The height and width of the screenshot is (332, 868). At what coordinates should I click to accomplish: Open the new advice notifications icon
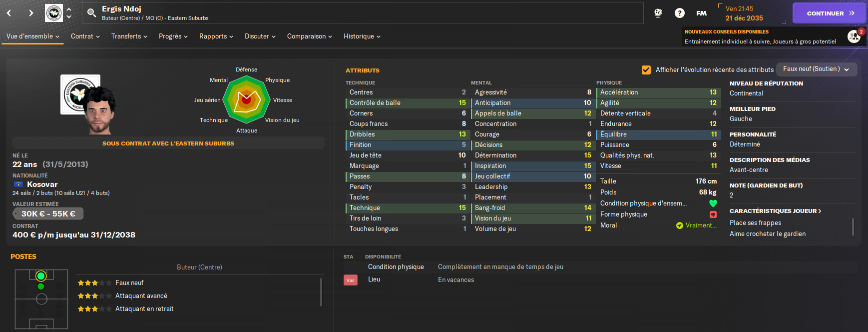(x=855, y=36)
